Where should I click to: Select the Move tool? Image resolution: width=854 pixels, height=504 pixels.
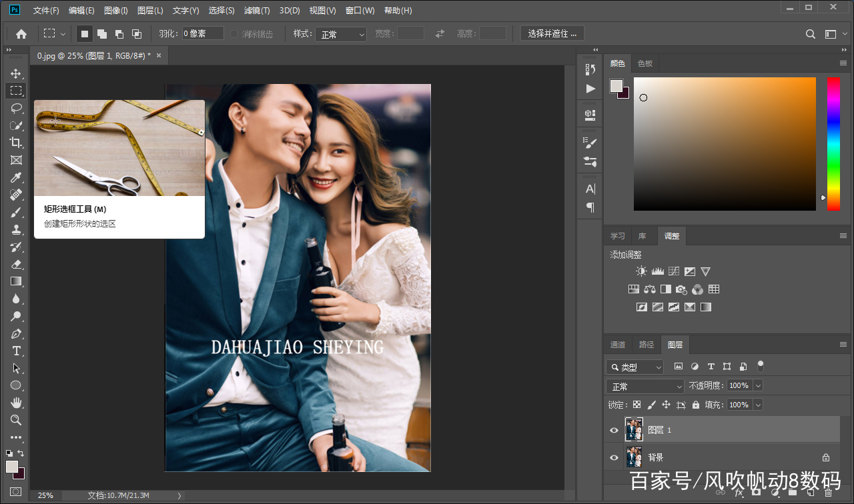click(16, 73)
